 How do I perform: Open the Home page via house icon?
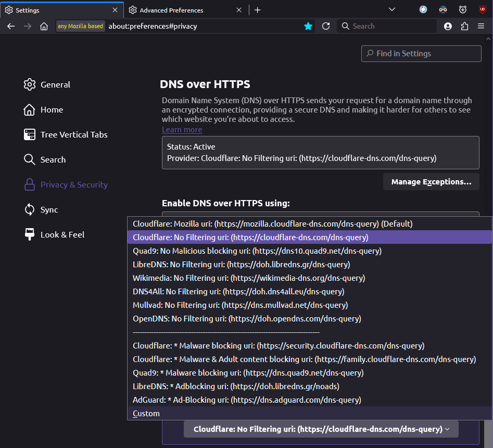pyautogui.click(x=44, y=26)
